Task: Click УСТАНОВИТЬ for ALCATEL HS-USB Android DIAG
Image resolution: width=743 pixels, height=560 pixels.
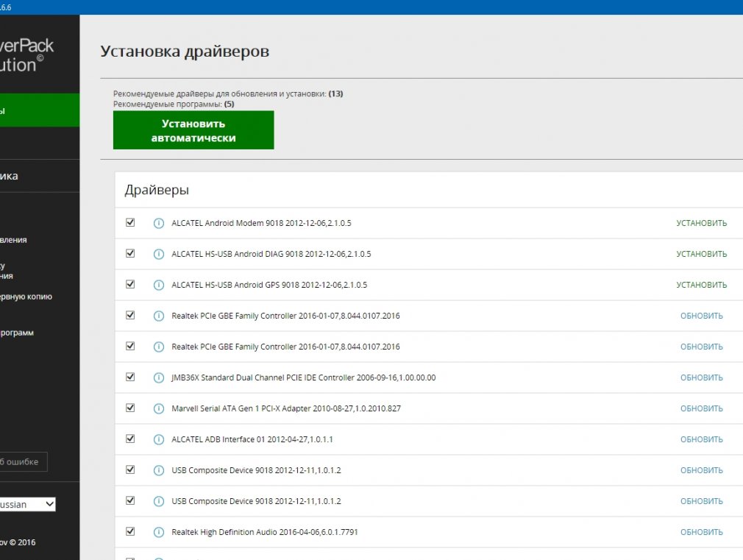Action: click(701, 254)
